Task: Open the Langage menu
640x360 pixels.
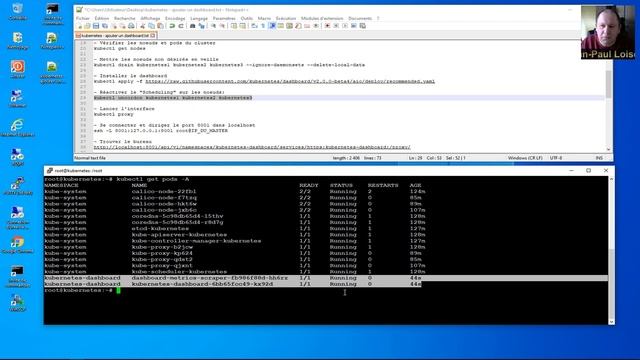Action: click(x=199, y=18)
